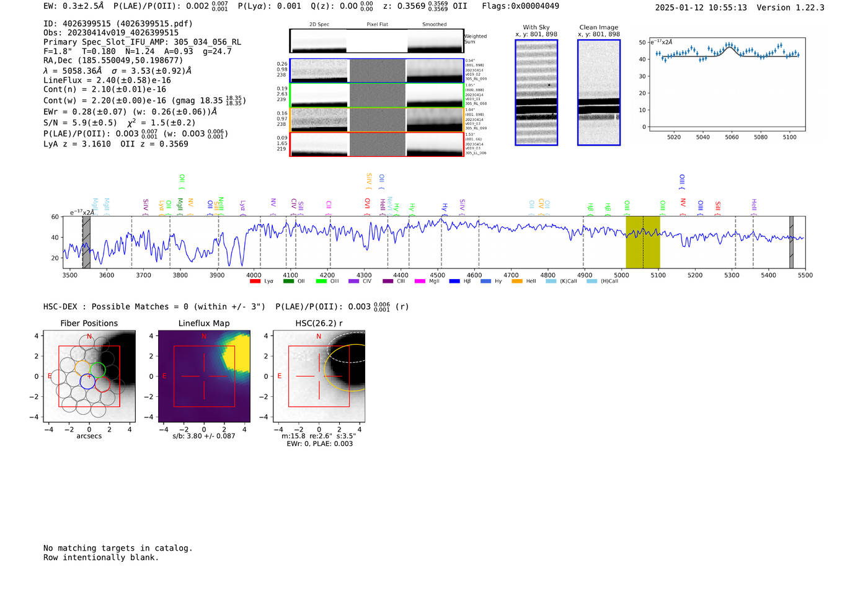Image resolution: width=868 pixels, height=591 pixels.
Task: Click the green fiber circle in Fiber Positions
Action: coord(97,370)
